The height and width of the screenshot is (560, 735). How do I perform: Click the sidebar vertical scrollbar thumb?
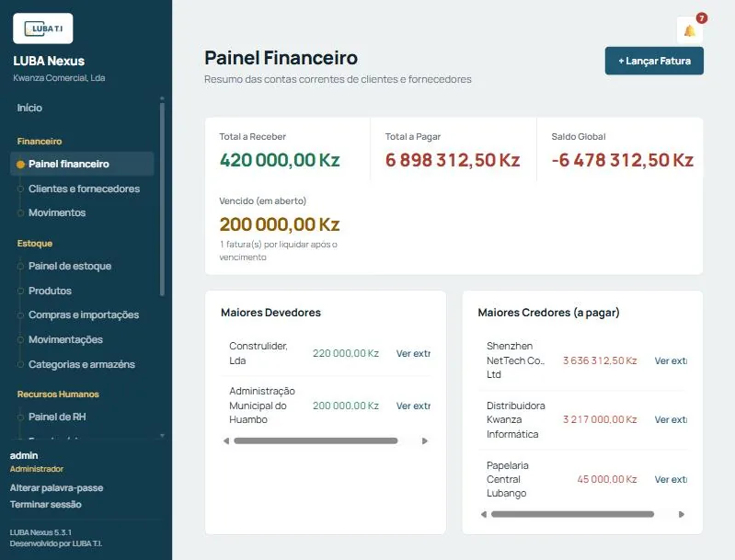[x=162, y=200]
